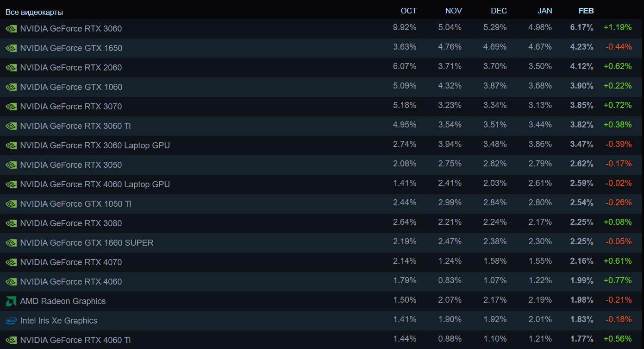Click the 3.85% FEB value for RTX 3070
Image resolution: width=644 pixels, height=349 pixels.
pos(581,105)
